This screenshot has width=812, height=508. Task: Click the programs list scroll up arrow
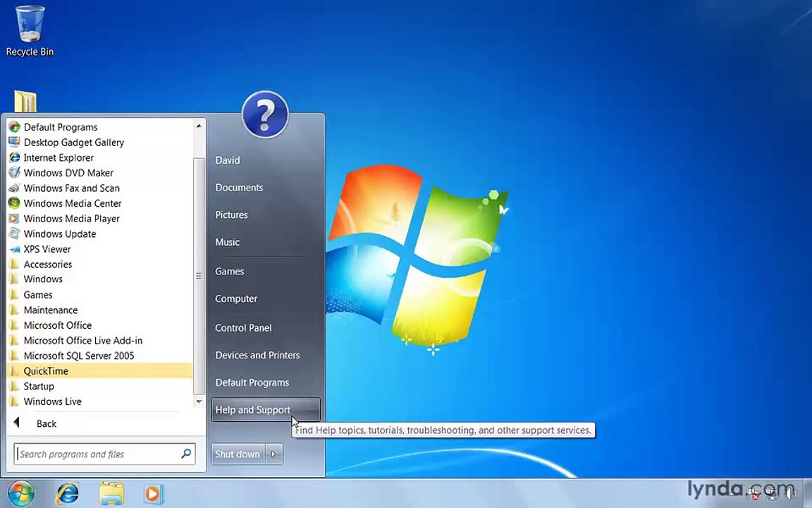[x=199, y=126]
